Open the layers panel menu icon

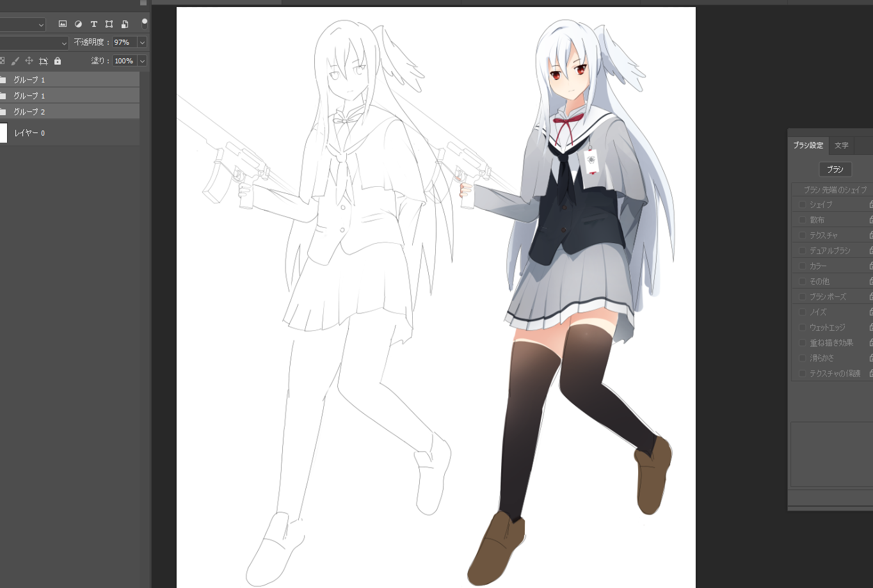coord(143,3)
